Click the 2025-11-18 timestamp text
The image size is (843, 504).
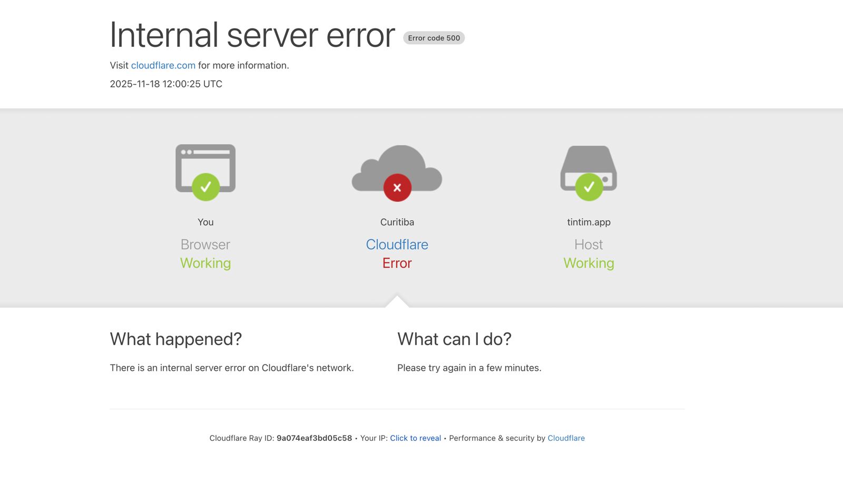click(x=166, y=84)
